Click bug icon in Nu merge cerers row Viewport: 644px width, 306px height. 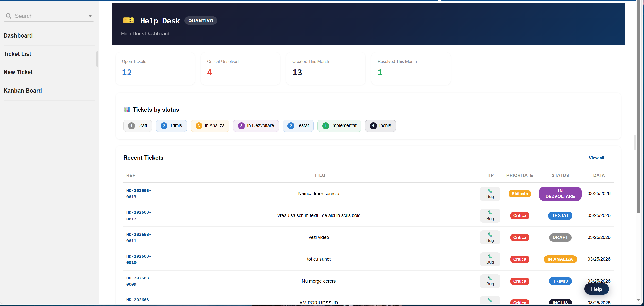click(490, 278)
